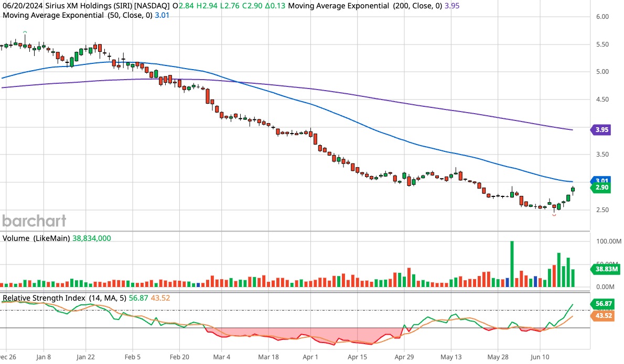Click the blue 3.01 EMA price tag
Screen dimensions: 624x364
(x=601, y=180)
